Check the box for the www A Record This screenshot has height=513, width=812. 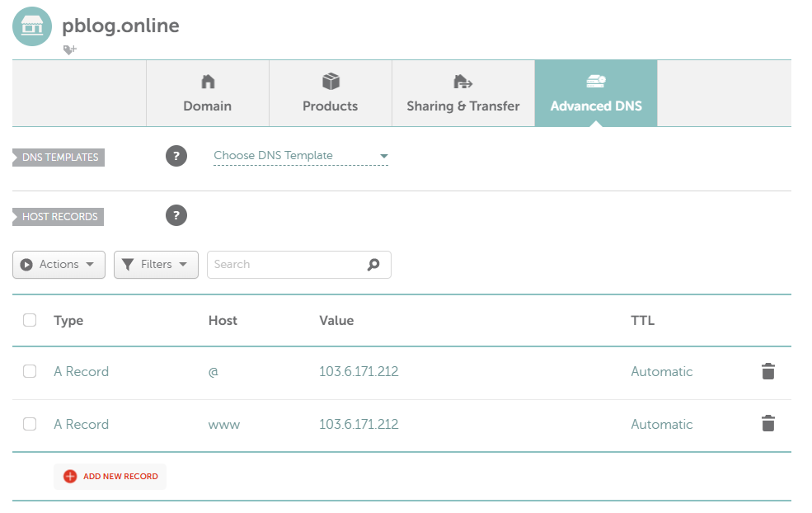[30, 424]
